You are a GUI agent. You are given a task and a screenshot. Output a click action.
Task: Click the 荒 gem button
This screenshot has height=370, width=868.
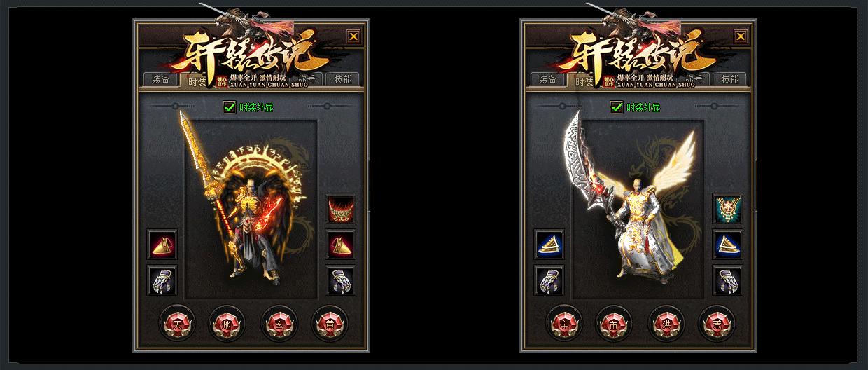[x=716, y=324]
